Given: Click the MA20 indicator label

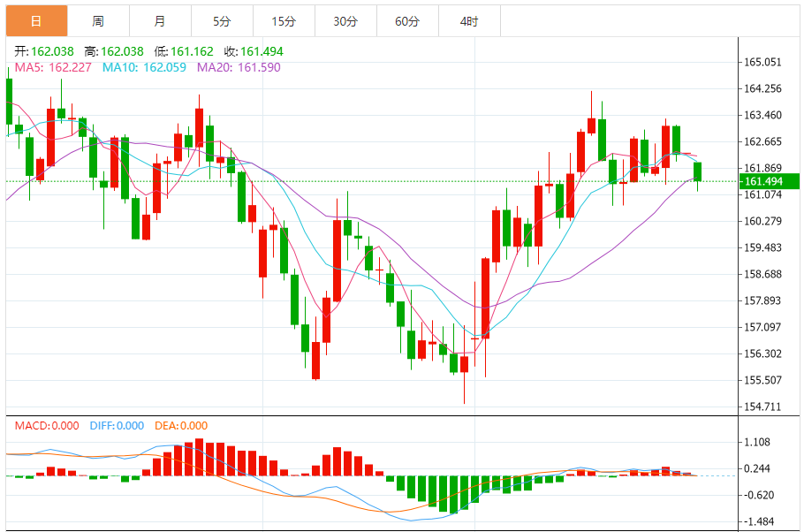Looking at the screenshot, I should click(x=239, y=67).
